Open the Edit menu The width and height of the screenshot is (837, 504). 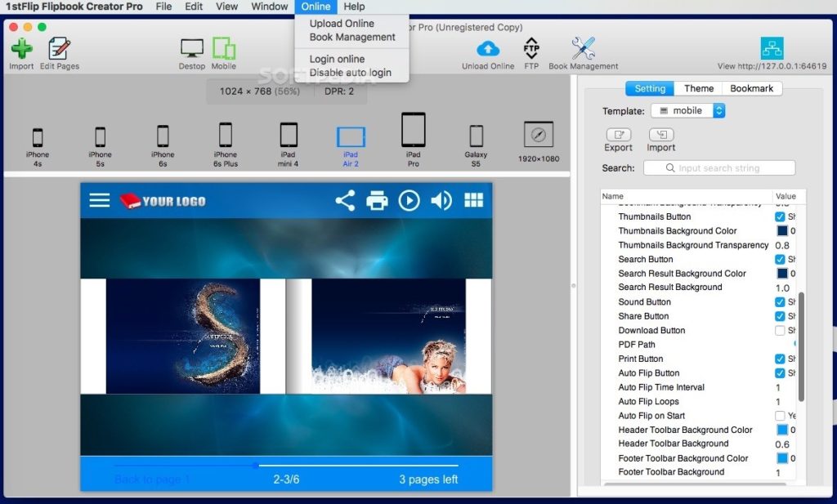click(194, 7)
